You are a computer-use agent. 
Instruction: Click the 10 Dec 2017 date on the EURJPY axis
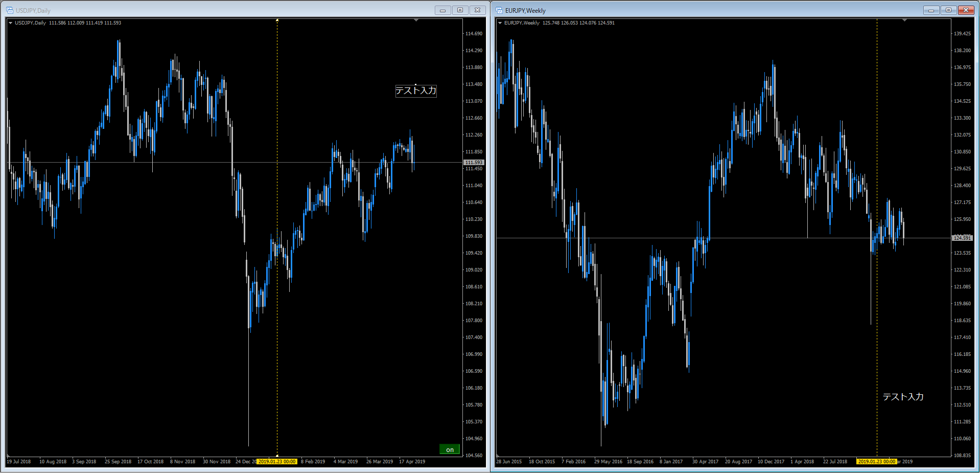pyautogui.click(x=771, y=462)
